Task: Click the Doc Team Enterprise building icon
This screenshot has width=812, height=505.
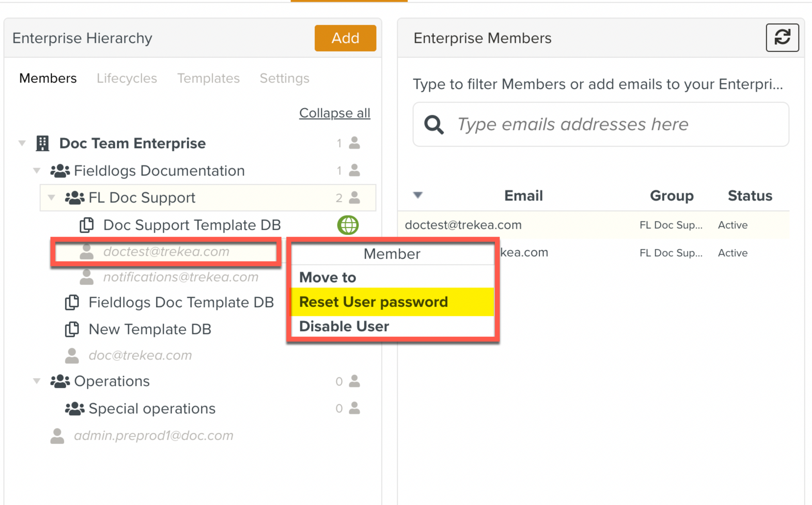Action: tap(43, 143)
